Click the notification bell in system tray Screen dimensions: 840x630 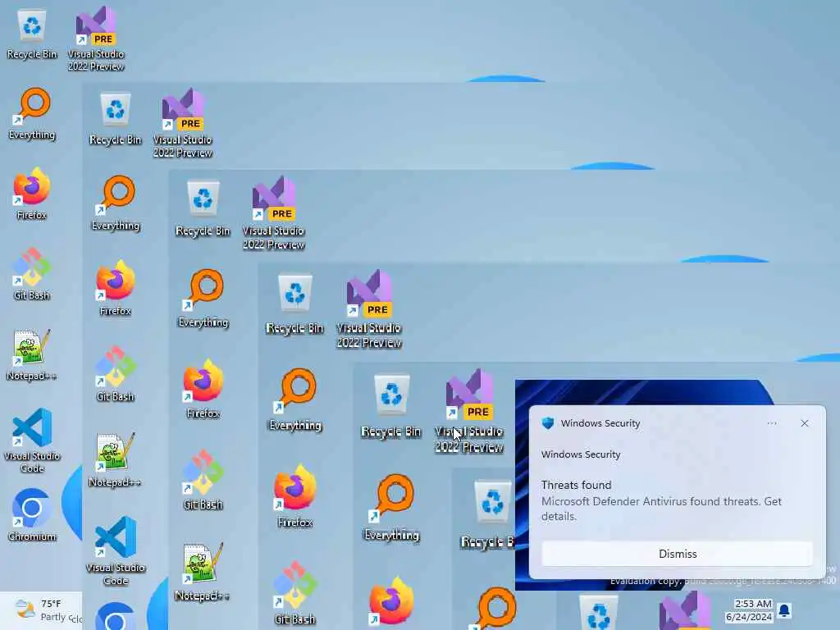(784, 610)
